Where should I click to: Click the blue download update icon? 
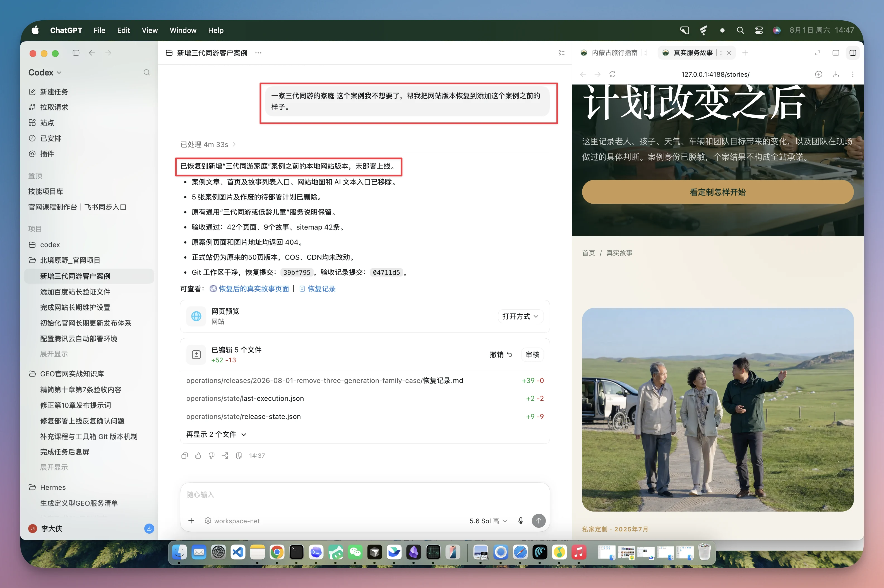(x=149, y=528)
